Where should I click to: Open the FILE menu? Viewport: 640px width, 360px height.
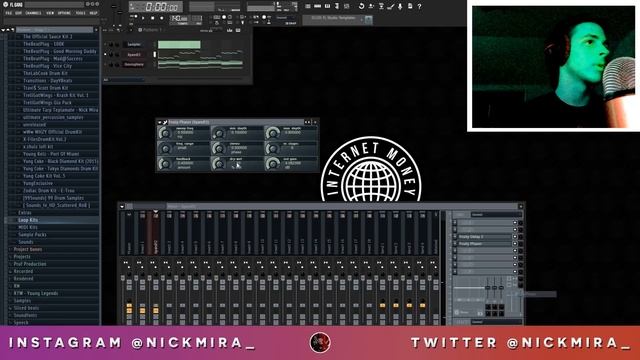pyautogui.click(x=9, y=13)
